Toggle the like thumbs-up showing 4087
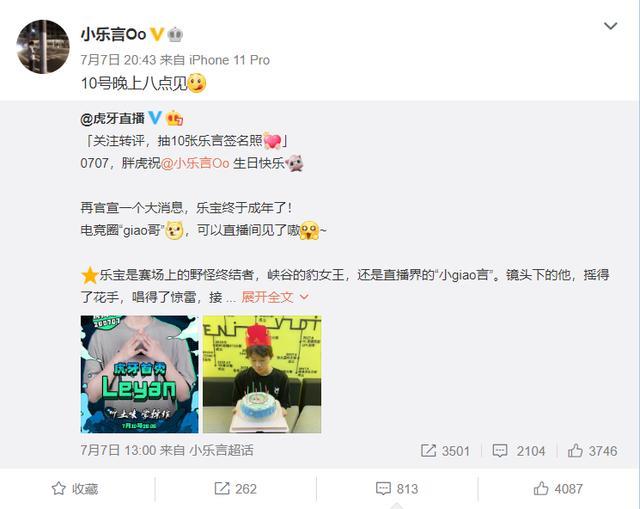The image size is (640, 509). [558, 489]
